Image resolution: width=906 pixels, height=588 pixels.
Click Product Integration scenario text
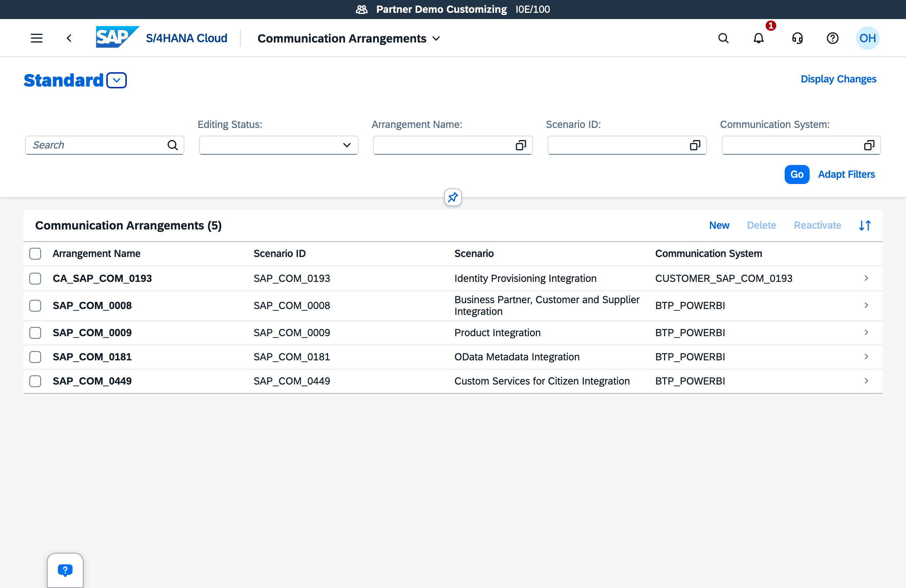pyautogui.click(x=498, y=333)
